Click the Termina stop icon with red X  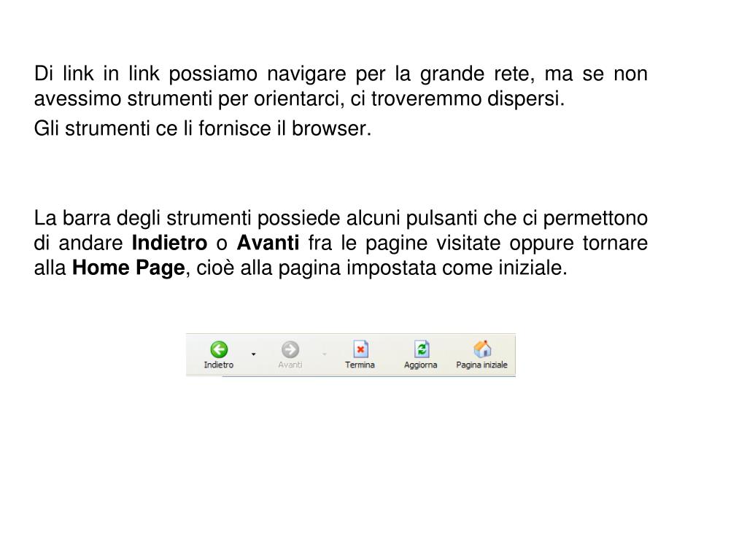click(x=360, y=349)
